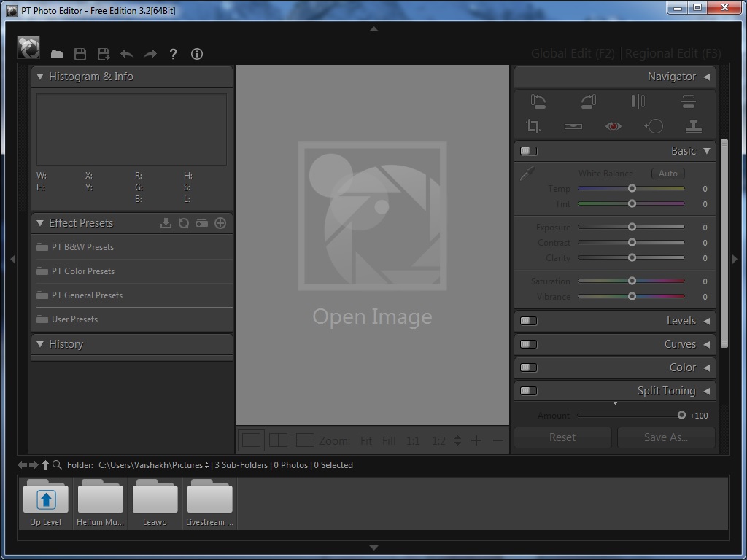Open User Presets folder
The height and width of the screenshot is (560, 747).
click(131, 319)
